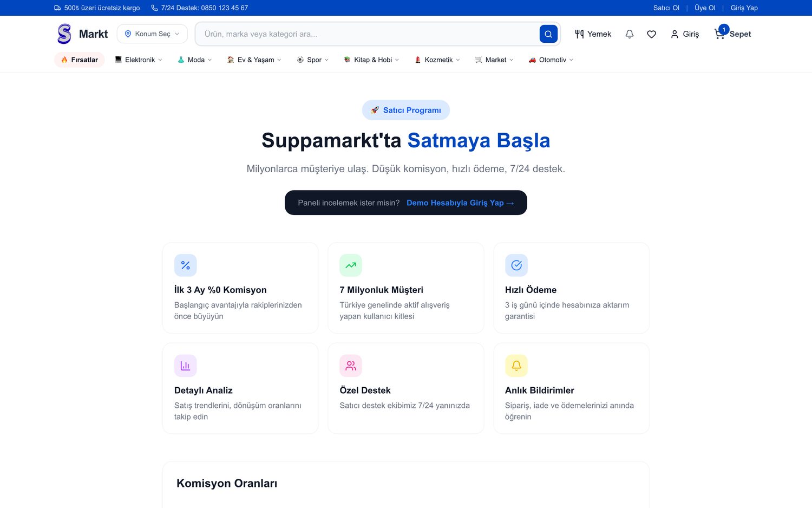Click the İlk 3 Ay %0 Komisyon title
The image size is (812, 508).
220,290
